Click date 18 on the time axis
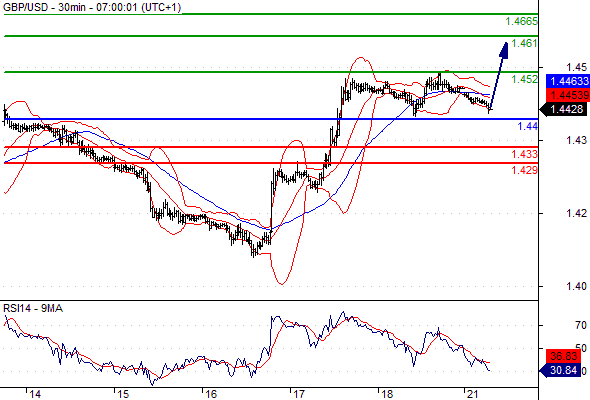The image size is (590, 400). 387,394
